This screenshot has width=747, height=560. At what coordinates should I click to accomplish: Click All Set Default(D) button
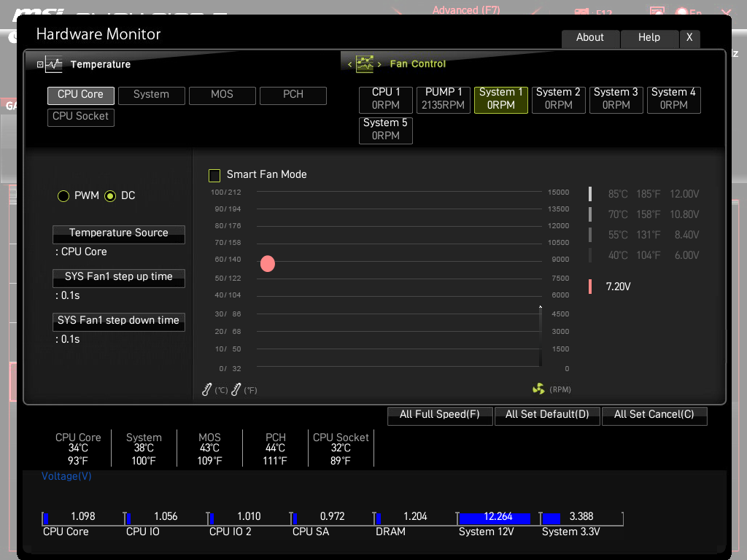(547, 415)
